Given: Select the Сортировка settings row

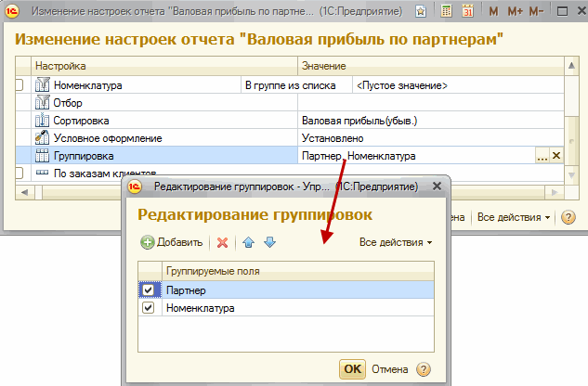Looking at the screenshot, I should tap(290, 121).
